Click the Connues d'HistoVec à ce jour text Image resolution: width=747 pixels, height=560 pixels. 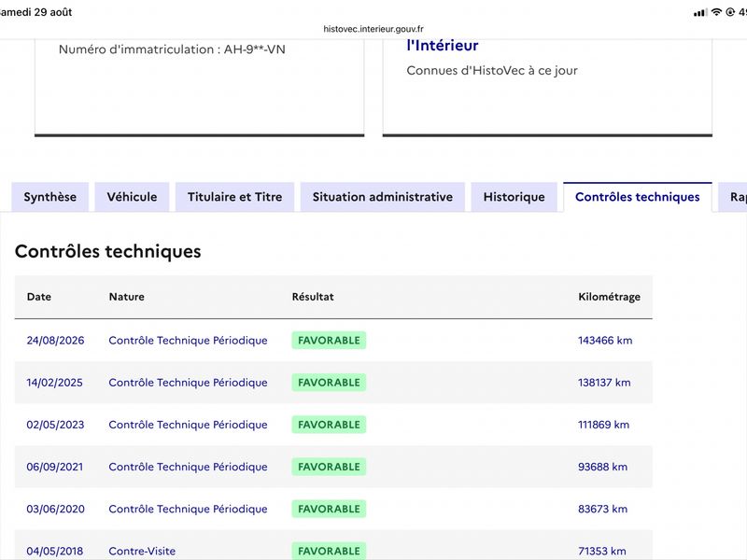coord(492,71)
